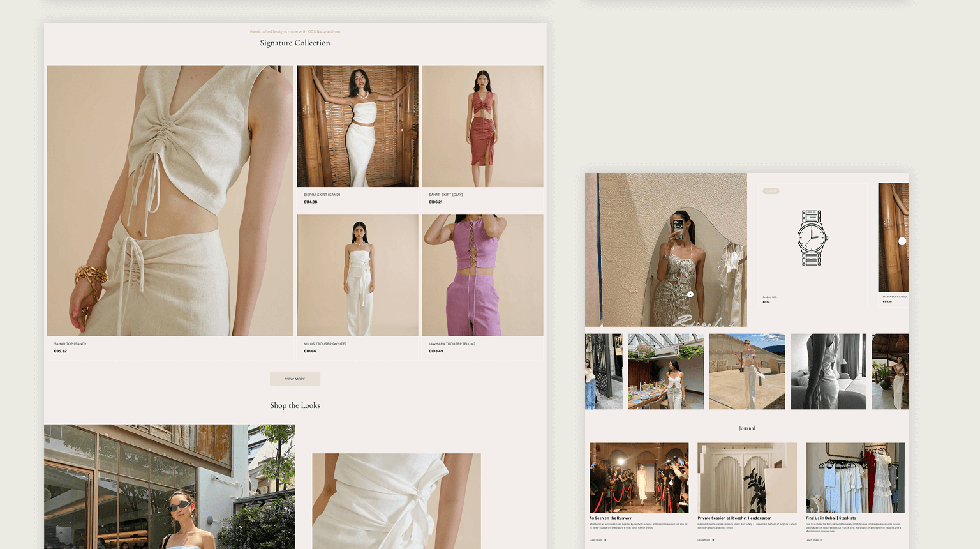
Task: Open the Sahar Skirt (Clay) product image
Action: [x=482, y=126]
